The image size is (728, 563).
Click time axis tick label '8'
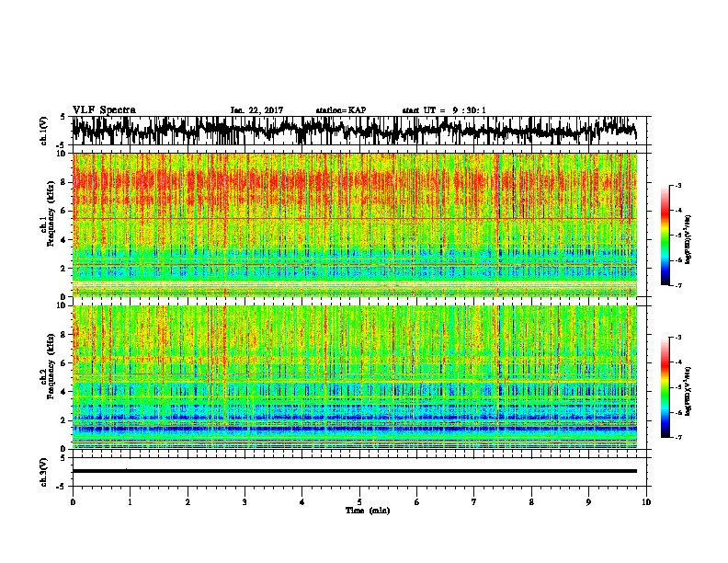click(x=531, y=502)
